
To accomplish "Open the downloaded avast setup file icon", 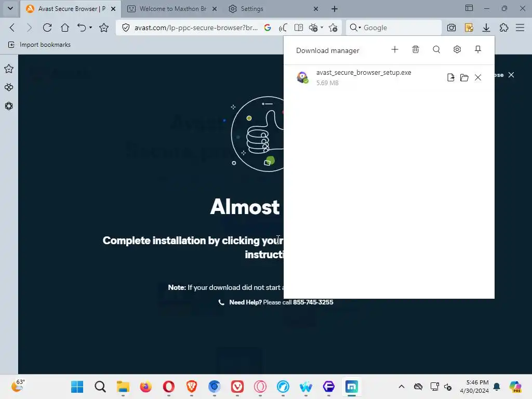I will click(x=450, y=77).
